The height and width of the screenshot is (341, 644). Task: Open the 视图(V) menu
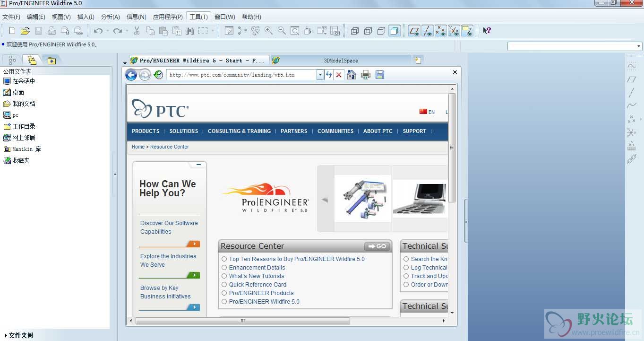point(61,17)
